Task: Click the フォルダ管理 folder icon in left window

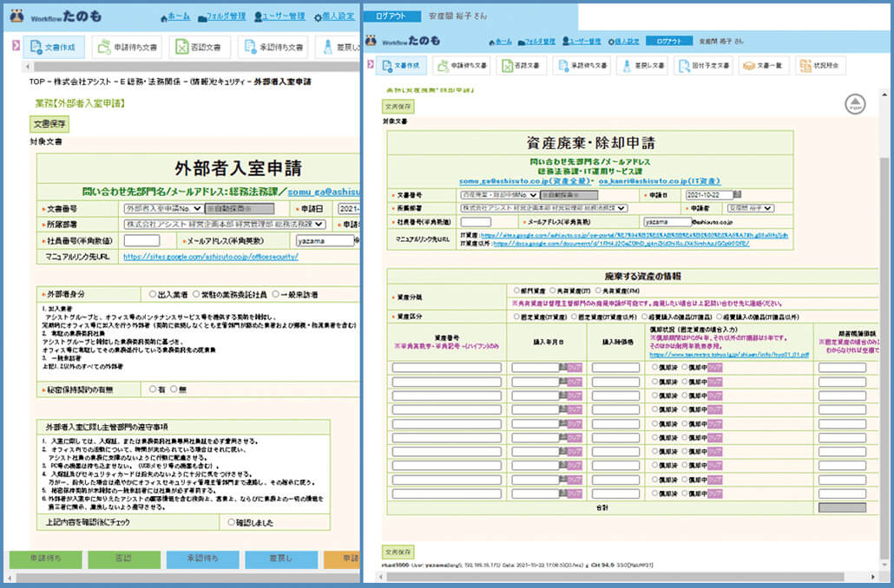Action: point(202,17)
